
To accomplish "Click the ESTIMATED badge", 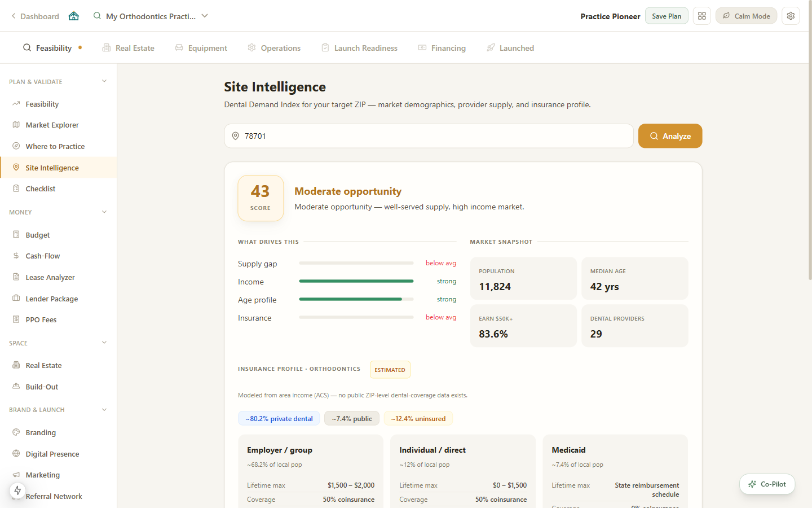I will [x=390, y=370].
